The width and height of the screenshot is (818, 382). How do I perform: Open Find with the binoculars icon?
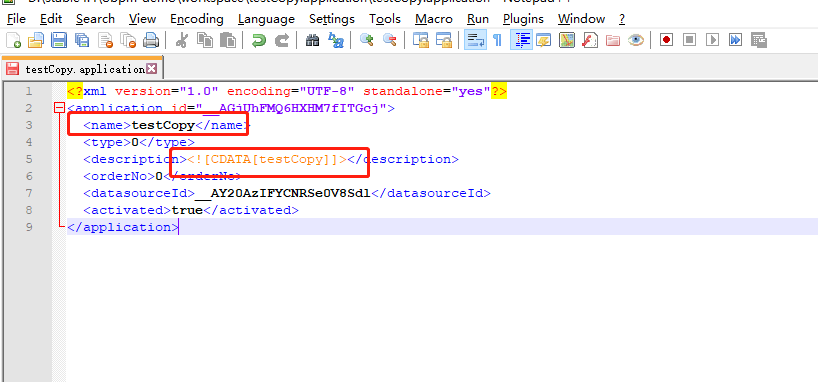point(312,40)
